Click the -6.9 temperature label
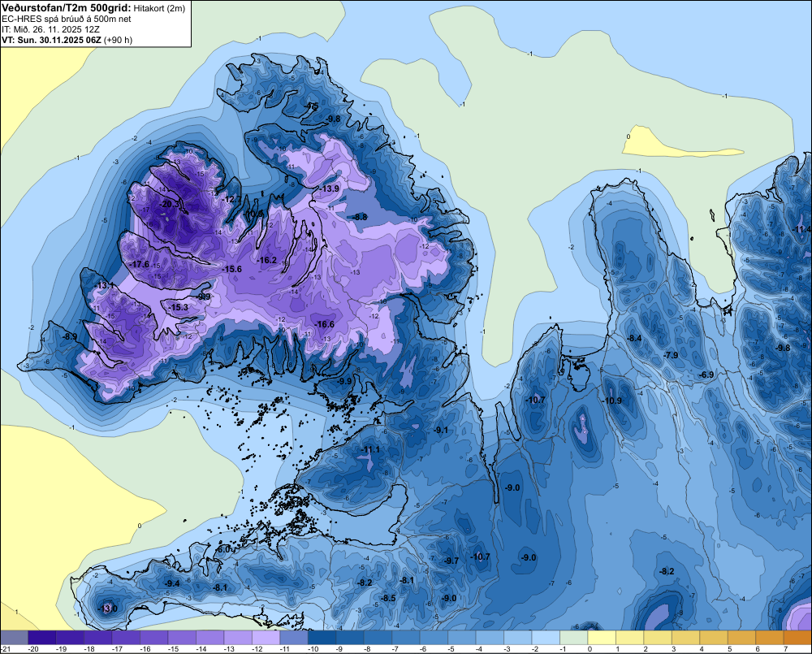 pyautogui.click(x=707, y=375)
